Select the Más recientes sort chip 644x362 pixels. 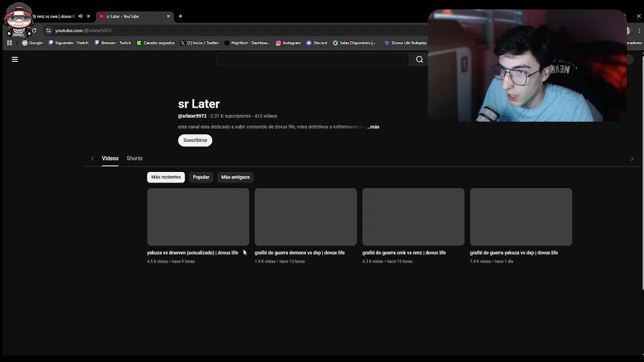tap(166, 177)
